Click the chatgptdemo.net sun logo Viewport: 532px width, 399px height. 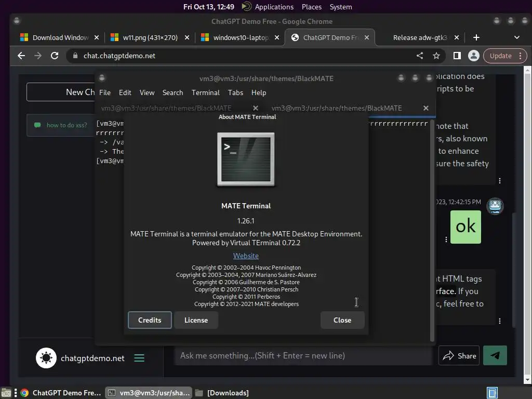click(46, 358)
